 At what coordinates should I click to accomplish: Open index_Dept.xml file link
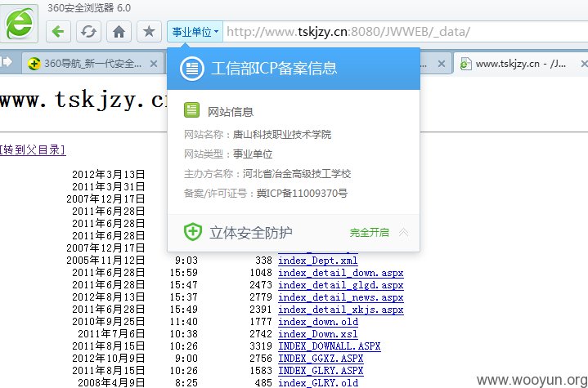tap(317, 261)
